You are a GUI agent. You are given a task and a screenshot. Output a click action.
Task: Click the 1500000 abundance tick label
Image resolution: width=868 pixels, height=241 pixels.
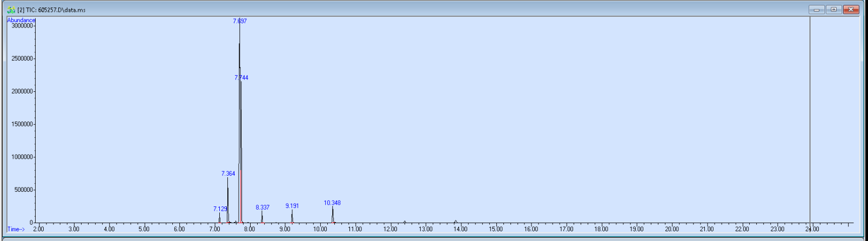tap(22, 124)
